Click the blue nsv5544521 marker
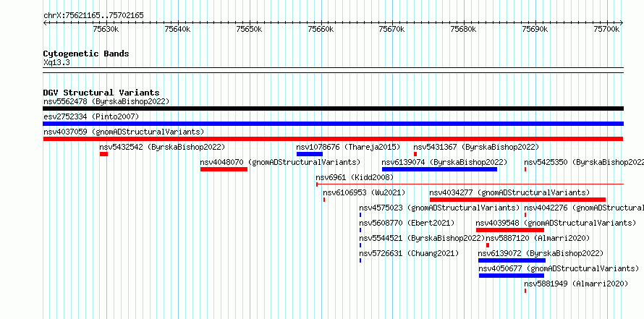 [360, 245]
